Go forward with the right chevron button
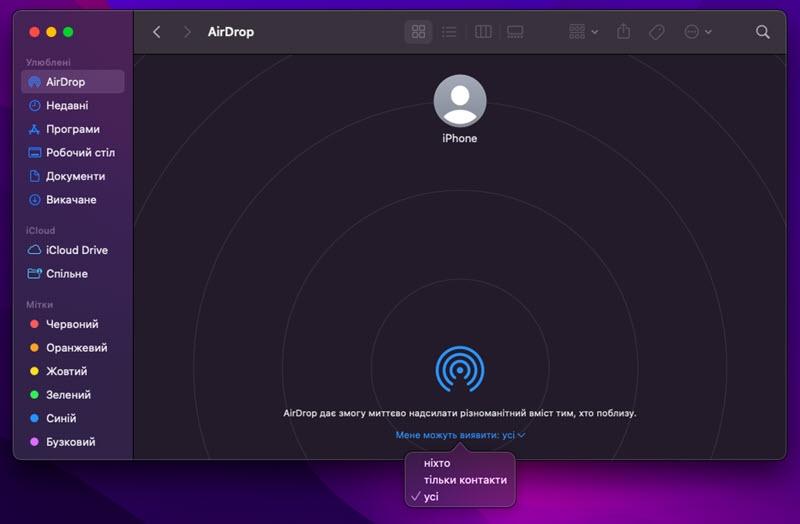The height and width of the screenshot is (524, 800). (x=187, y=32)
